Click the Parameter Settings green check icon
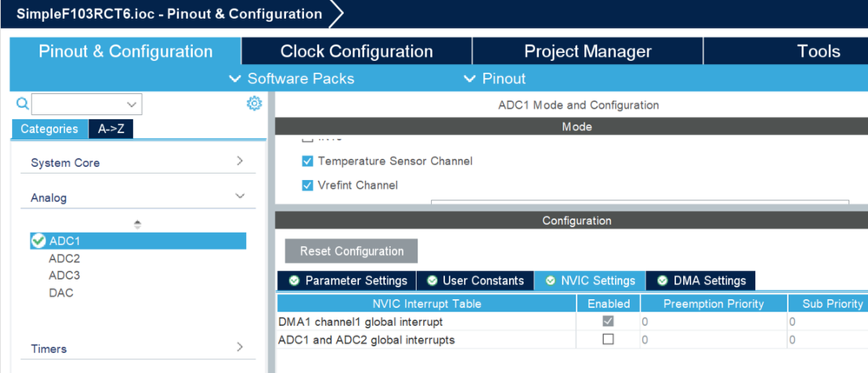The image size is (868, 373). pos(295,281)
